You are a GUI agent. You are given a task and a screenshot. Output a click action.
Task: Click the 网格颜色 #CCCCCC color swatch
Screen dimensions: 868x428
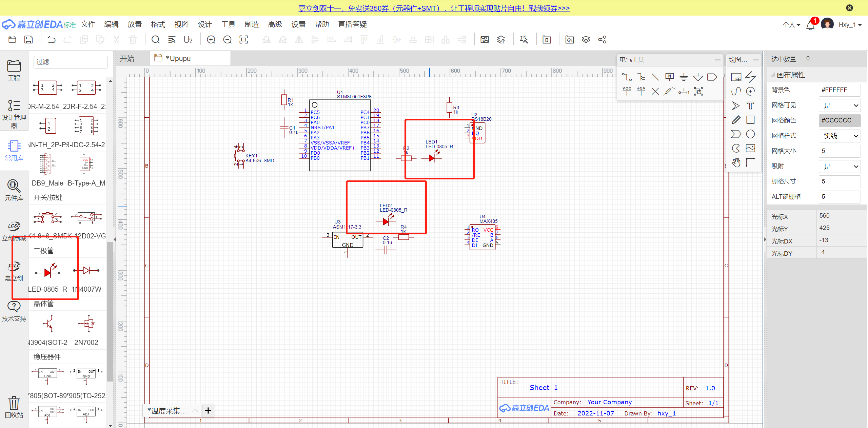click(840, 120)
